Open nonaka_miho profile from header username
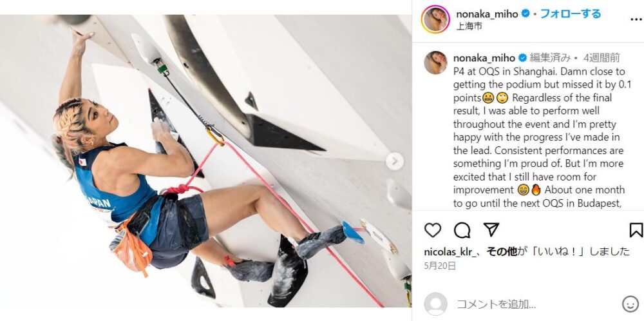Viewport: 644px width, 321px height. pyautogui.click(x=488, y=14)
